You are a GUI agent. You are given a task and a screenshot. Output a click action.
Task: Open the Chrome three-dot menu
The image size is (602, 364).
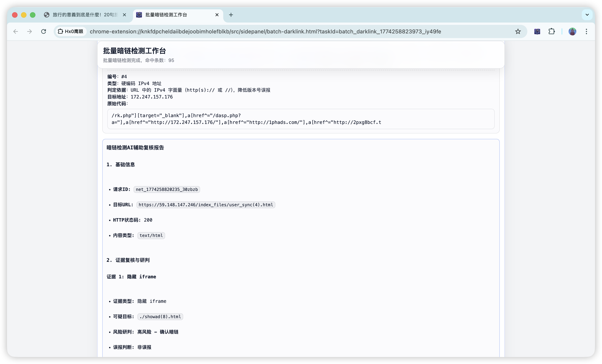[586, 31]
